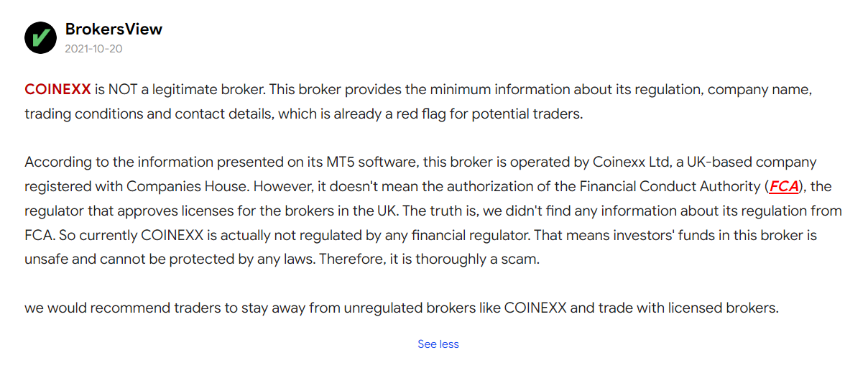Open the BrokersView author name
The image size is (868, 368).
point(114,29)
